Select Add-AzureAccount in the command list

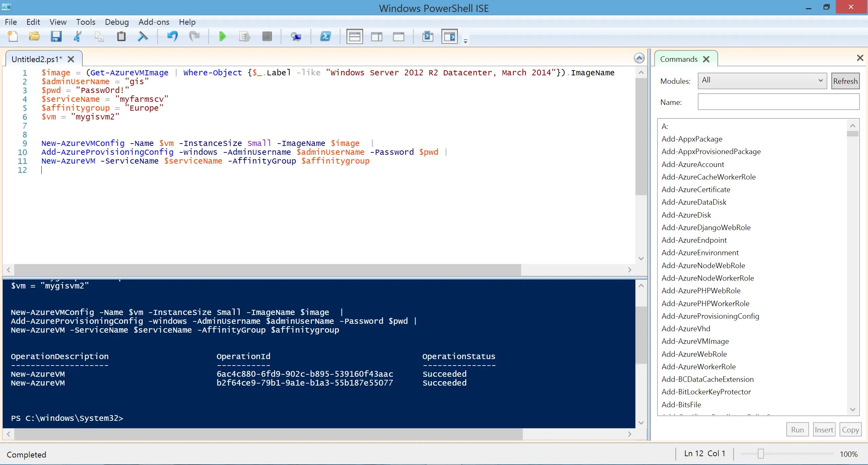693,164
